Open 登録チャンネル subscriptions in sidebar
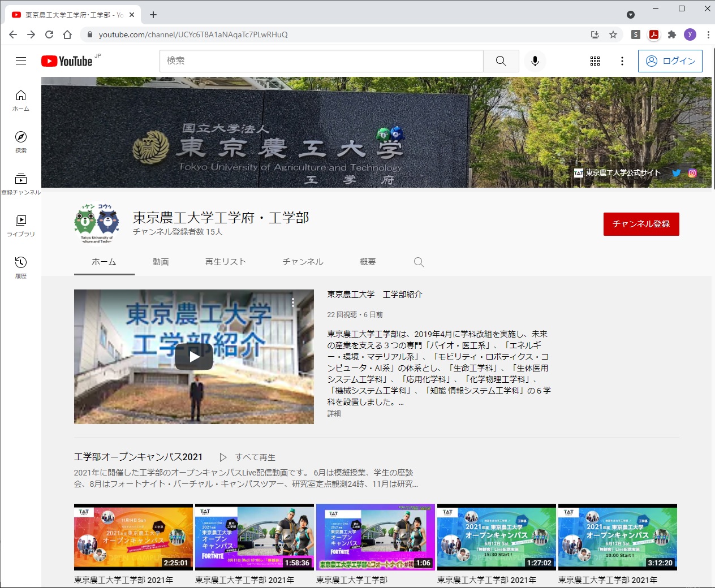 pyautogui.click(x=21, y=184)
